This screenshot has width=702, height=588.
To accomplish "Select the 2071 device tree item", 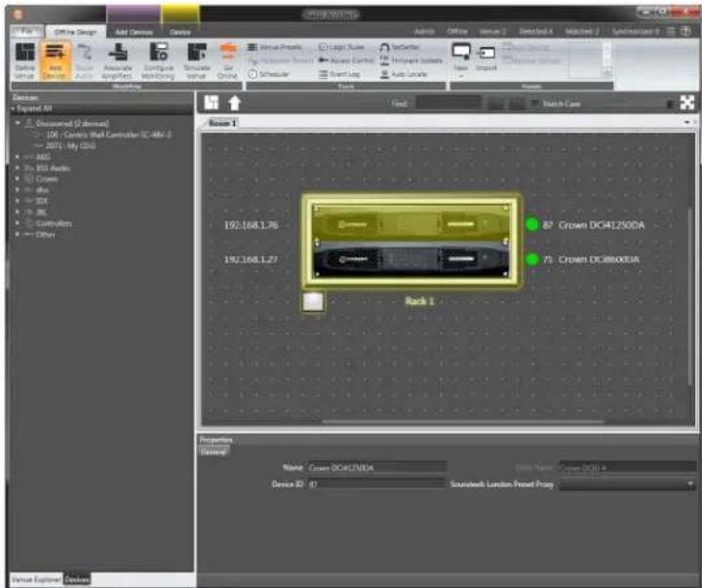I will (x=71, y=145).
